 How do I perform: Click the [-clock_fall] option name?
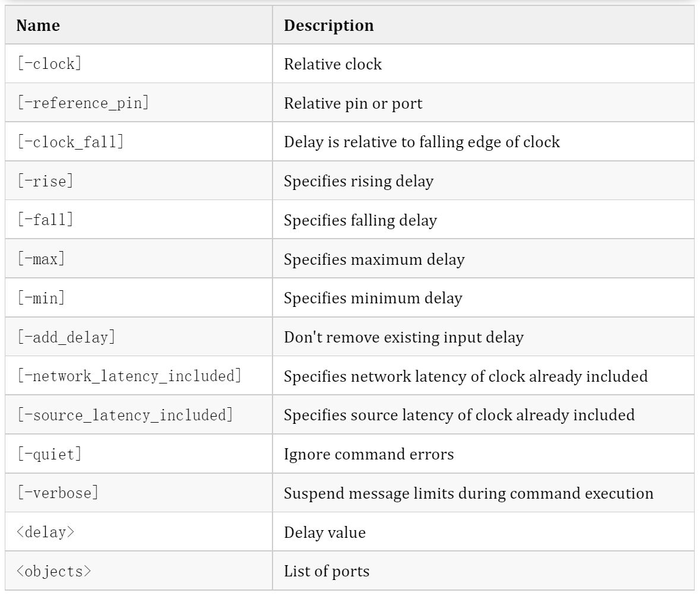pyautogui.click(x=71, y=142)
